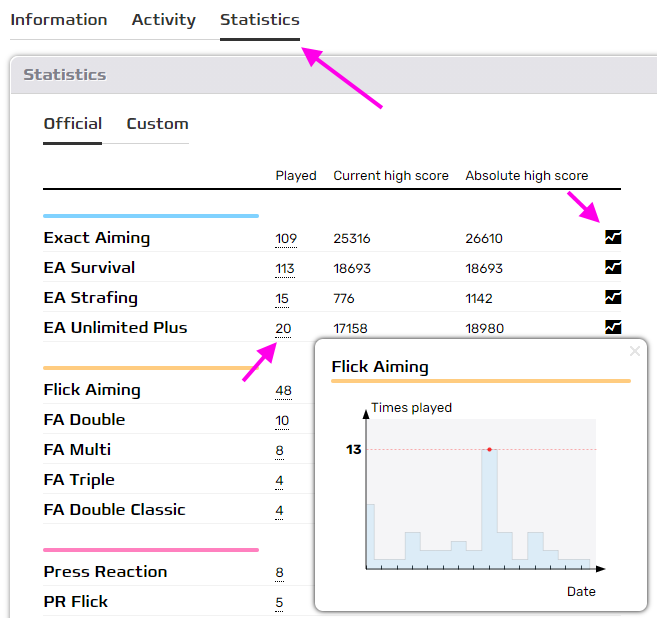Click Flick Aiming played count 48
The height and width of the screenshot is (618, 657).
(x=283, y=391)
